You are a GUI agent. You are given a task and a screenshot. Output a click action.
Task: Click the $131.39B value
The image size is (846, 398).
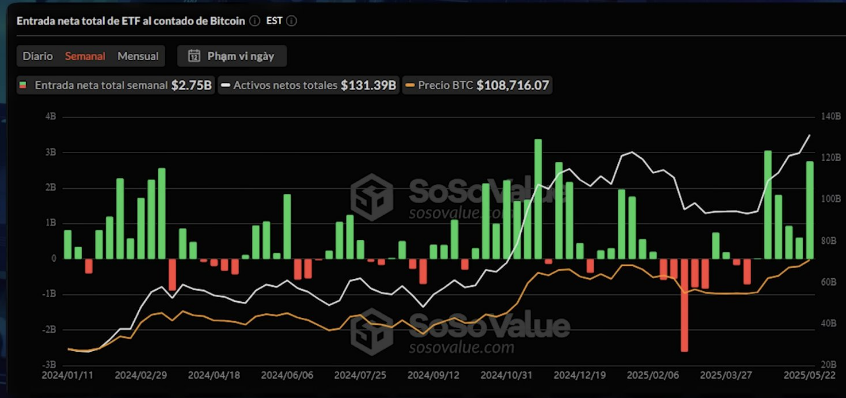point(369,85)
